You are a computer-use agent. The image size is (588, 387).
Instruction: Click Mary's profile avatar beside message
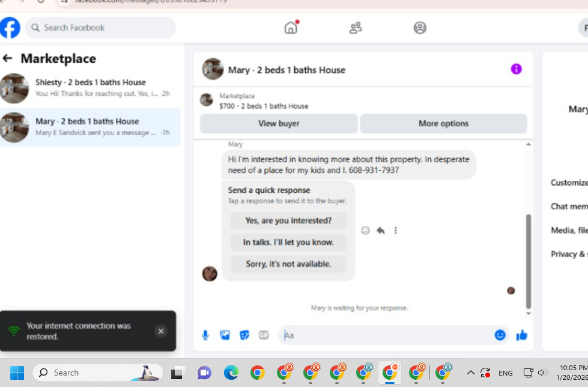(x=210, y=273)
